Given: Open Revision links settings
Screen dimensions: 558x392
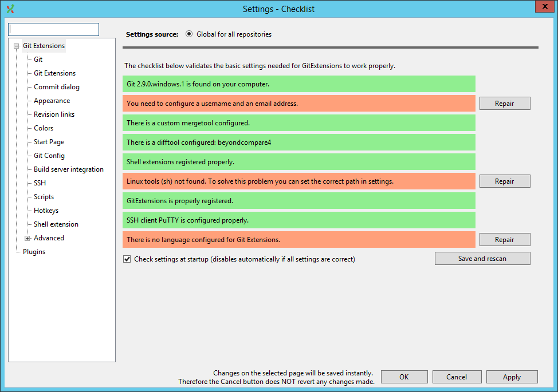Looking at the screenshot, I should pos(54,114).
